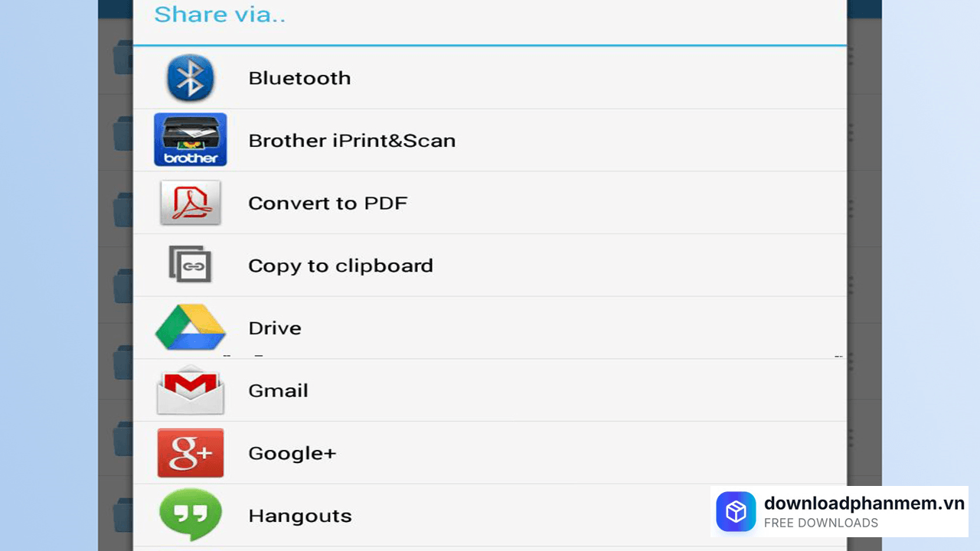
Task: Open the downloadphanmem.vn link text
Action: tap(864, 503)
